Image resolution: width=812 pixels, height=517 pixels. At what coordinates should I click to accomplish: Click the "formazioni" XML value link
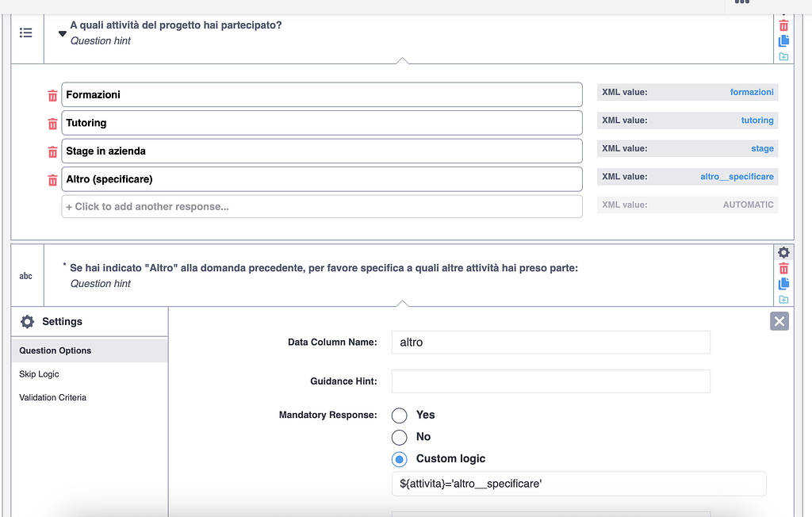tap(752, 92)
